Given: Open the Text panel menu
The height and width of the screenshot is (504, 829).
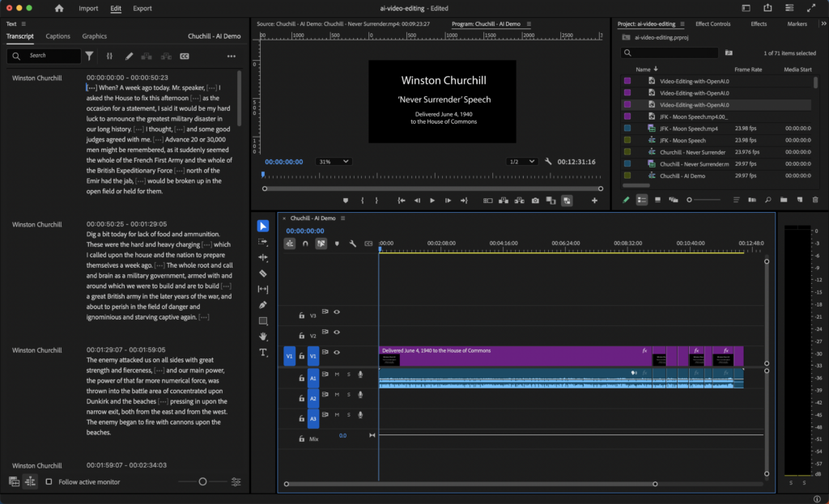Looking at the screenshot, I should point(23,23).
